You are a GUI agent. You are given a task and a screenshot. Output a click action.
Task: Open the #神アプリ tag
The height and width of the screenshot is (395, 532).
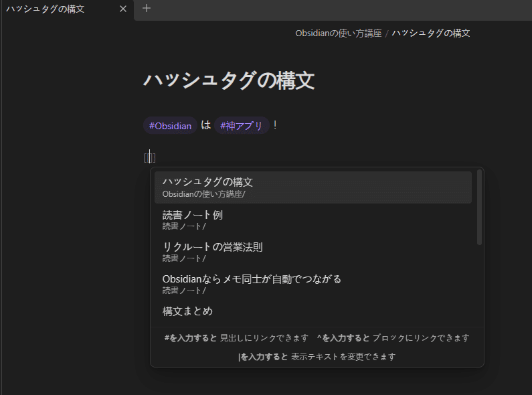coord(242,126)
